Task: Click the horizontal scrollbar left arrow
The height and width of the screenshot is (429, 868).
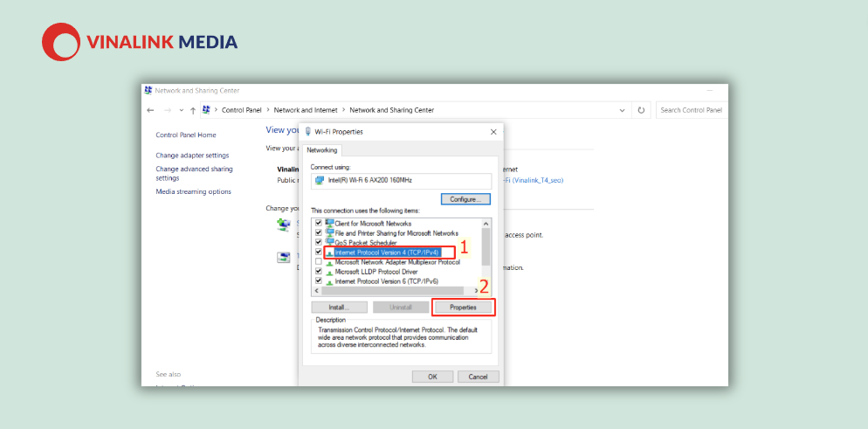Action: click(x=317, y=291)
